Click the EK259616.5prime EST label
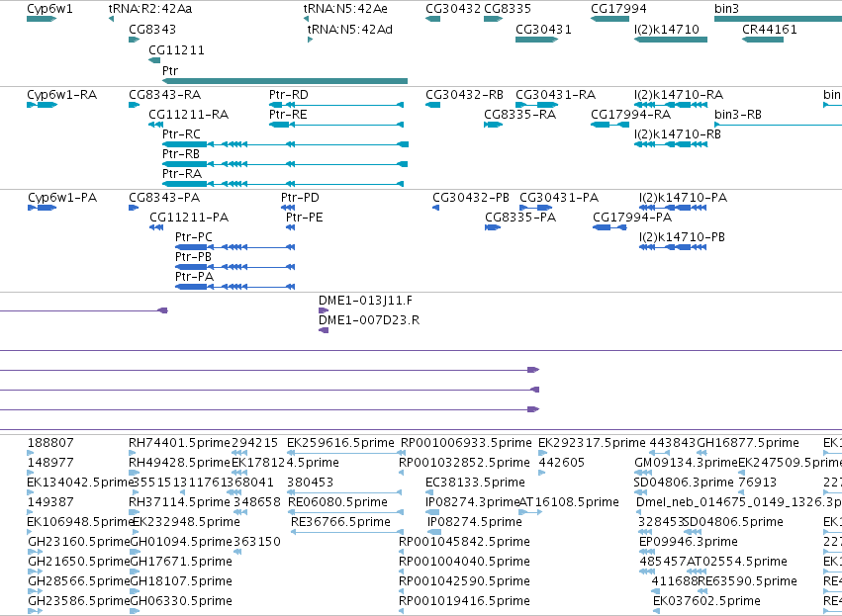842x616 pixels. [340, 443]
